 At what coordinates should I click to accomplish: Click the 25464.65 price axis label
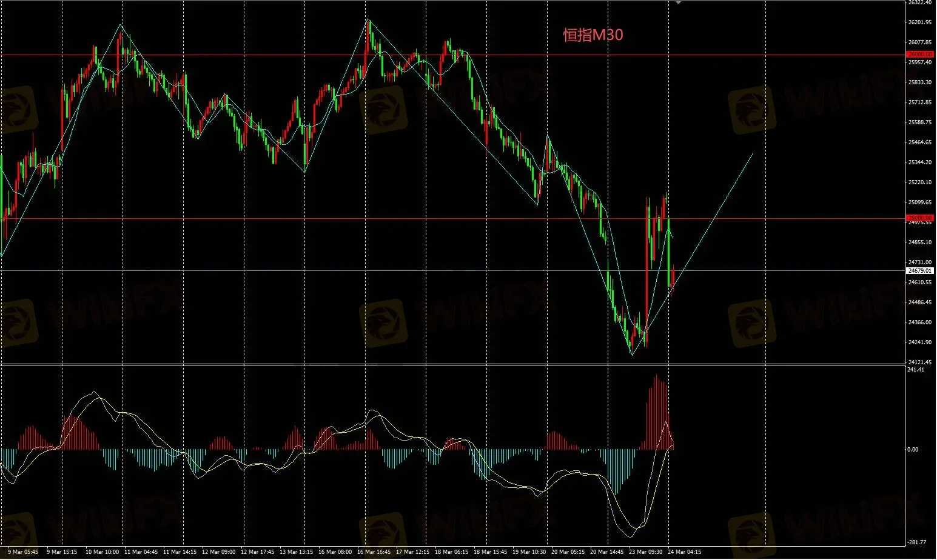[920, 142]
